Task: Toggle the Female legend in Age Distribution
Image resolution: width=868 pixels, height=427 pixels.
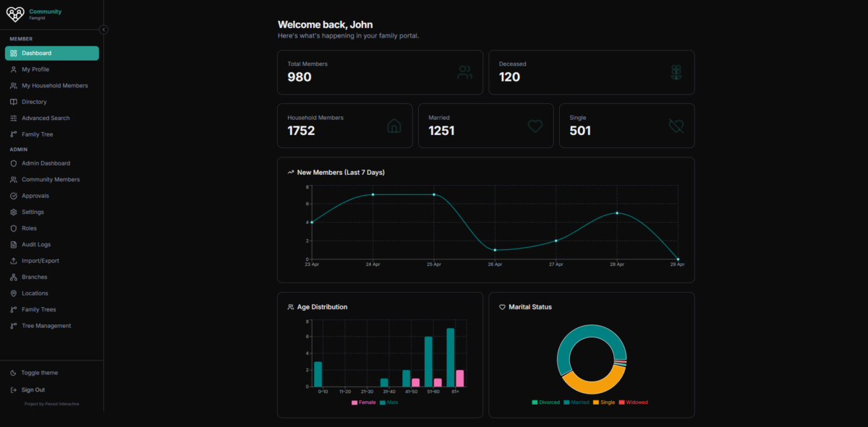Action: [364, 402]
